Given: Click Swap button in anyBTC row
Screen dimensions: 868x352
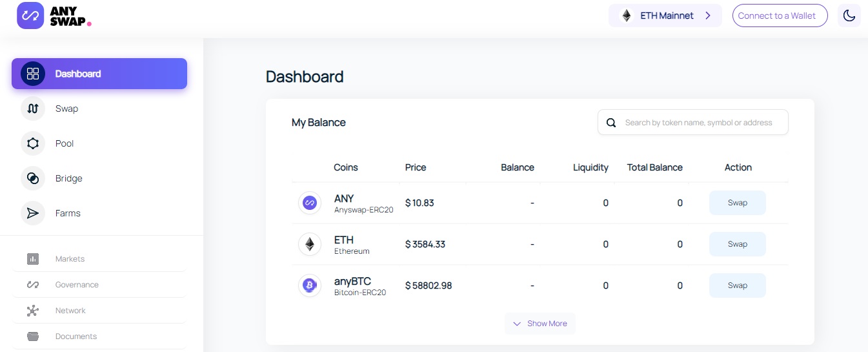Looking at the screenshot, I should click(738, 285).
